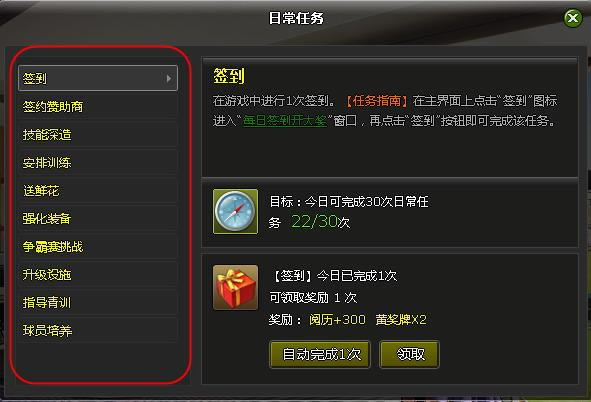Claim reward with the 领取 button
The height and width of the screenshot is (402, 591).
[409, 354]
